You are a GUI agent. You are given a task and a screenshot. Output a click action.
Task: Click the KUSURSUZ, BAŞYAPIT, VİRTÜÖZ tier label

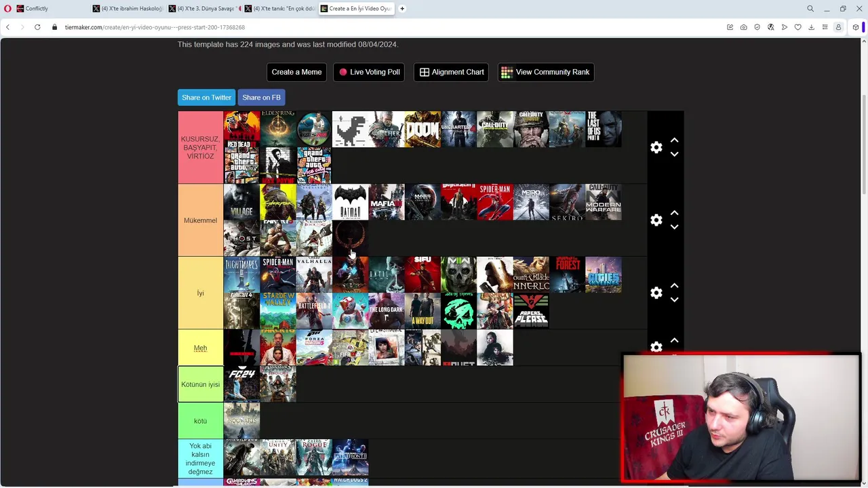click(200, 148)
